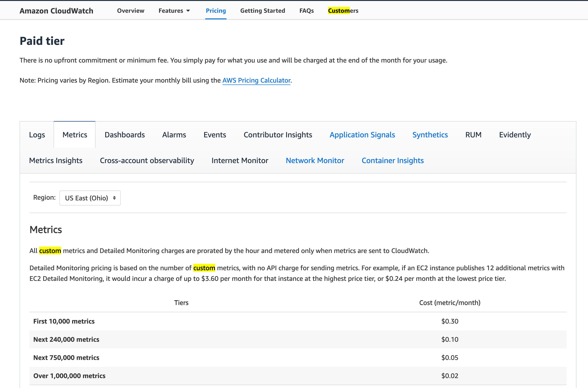
Task: Open the Customers nav item
Action: pyautogui.click(x=343, y=11)
